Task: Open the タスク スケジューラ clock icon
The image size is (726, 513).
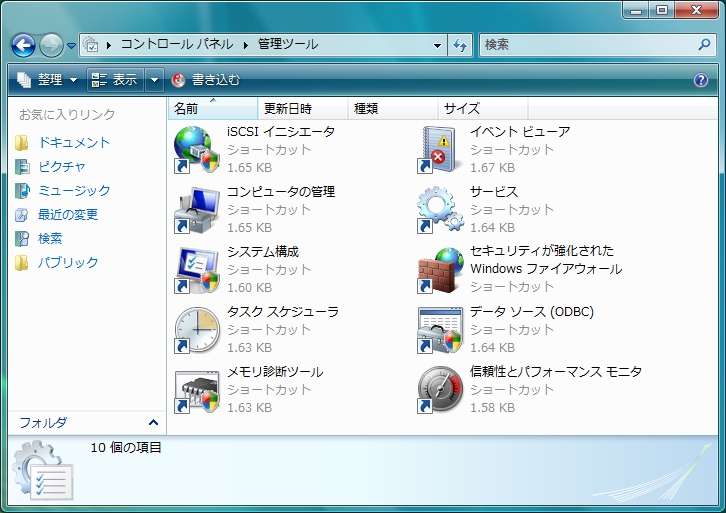Action: 197,330
